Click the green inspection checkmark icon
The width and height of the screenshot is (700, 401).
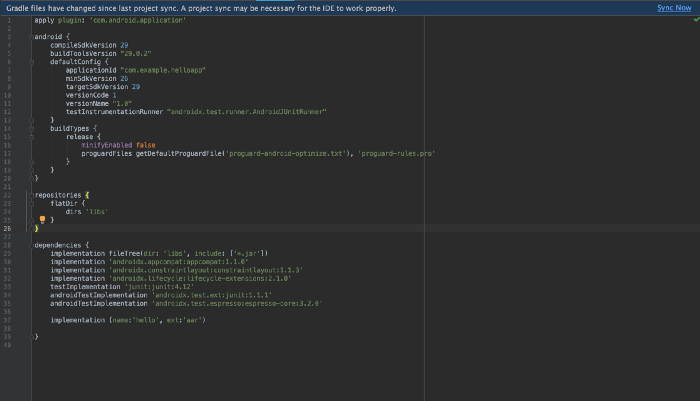(x=696, y=20)
